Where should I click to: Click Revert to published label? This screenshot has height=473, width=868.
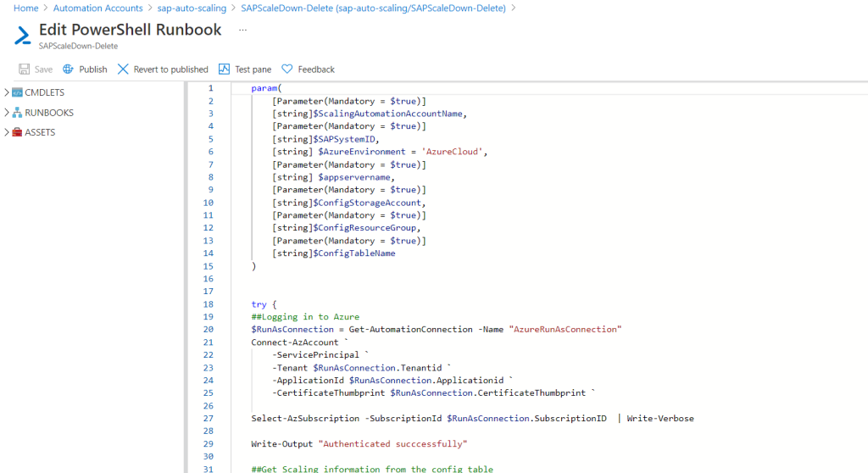point(171,70)
